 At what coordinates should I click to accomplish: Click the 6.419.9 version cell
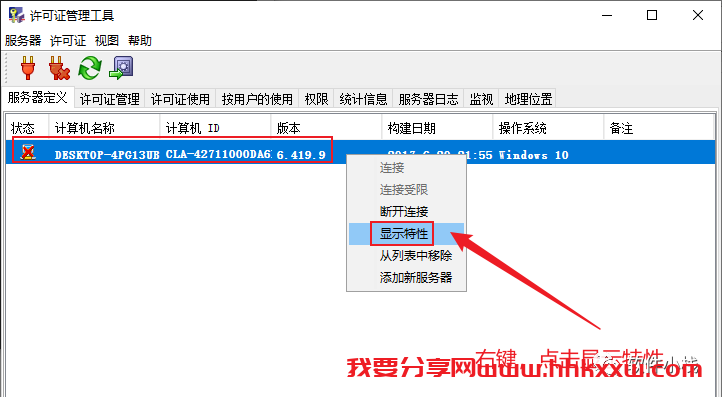coord(301,155)
